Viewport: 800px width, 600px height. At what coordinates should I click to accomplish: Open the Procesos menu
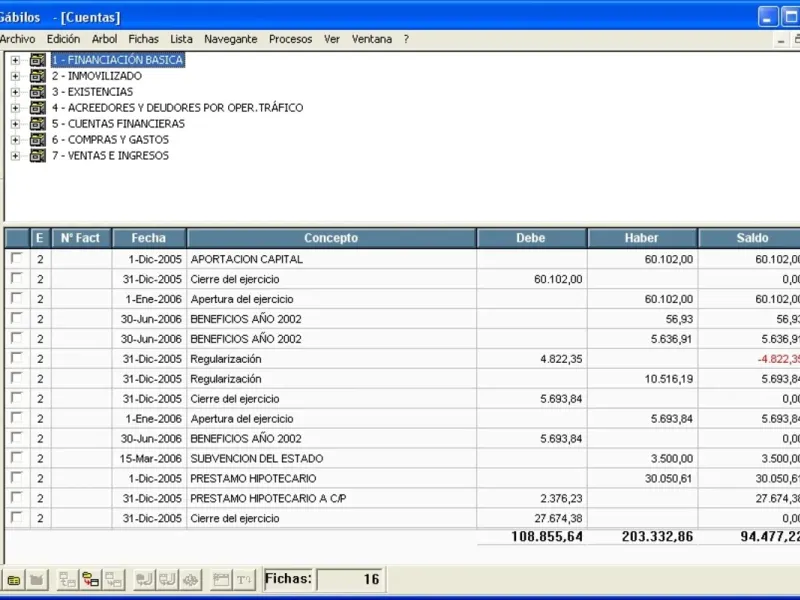(290, 39)
